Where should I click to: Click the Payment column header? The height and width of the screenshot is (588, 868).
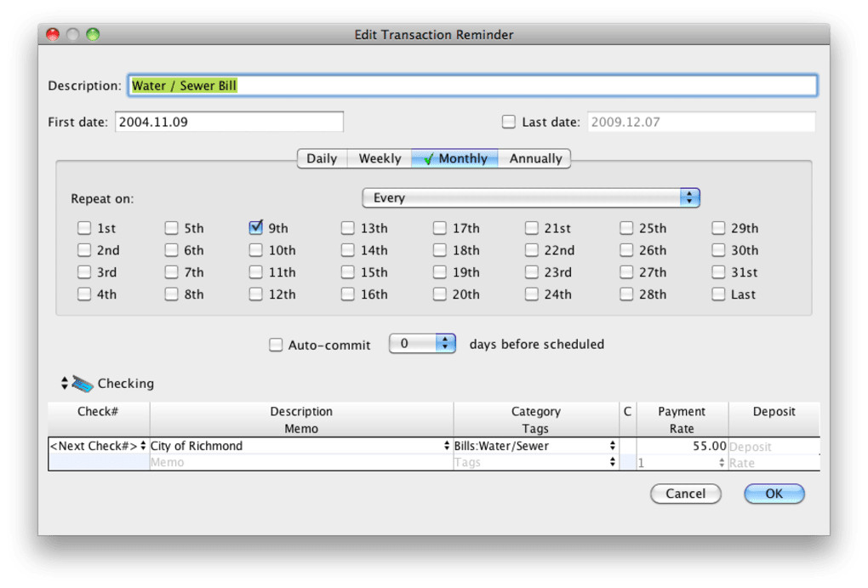(x=682, y=411)
